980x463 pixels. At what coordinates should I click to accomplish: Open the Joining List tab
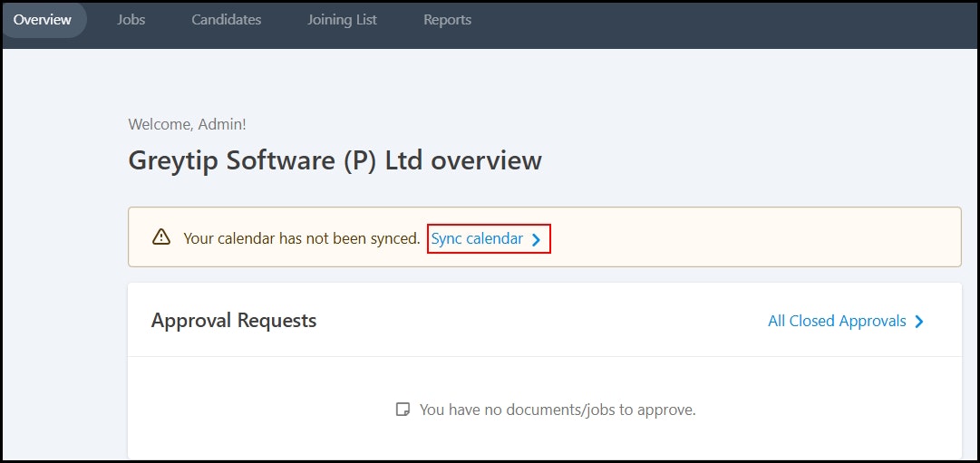[x=342, y=19]
